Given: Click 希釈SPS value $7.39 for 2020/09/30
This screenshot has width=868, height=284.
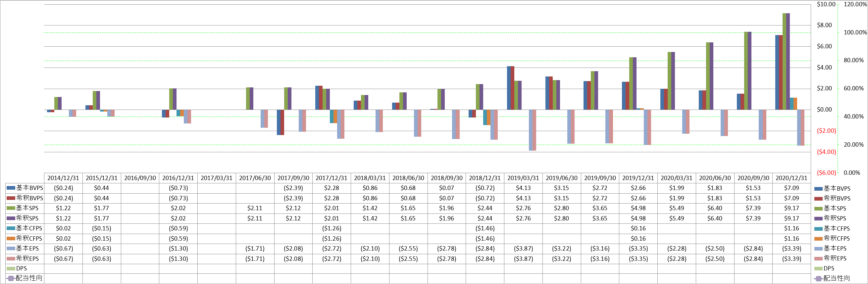Looking at the screenshot, I should (753, 218).
